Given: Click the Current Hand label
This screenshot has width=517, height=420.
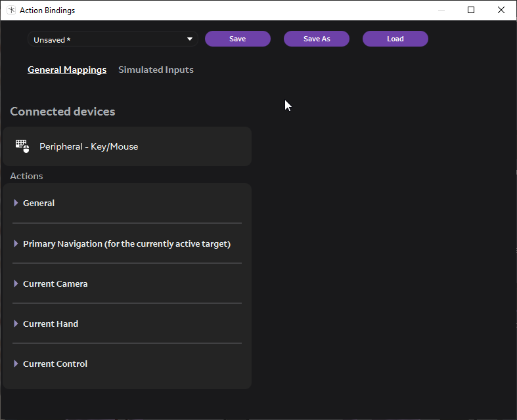Looking at the screenshot, I should [x=51, y=324].
